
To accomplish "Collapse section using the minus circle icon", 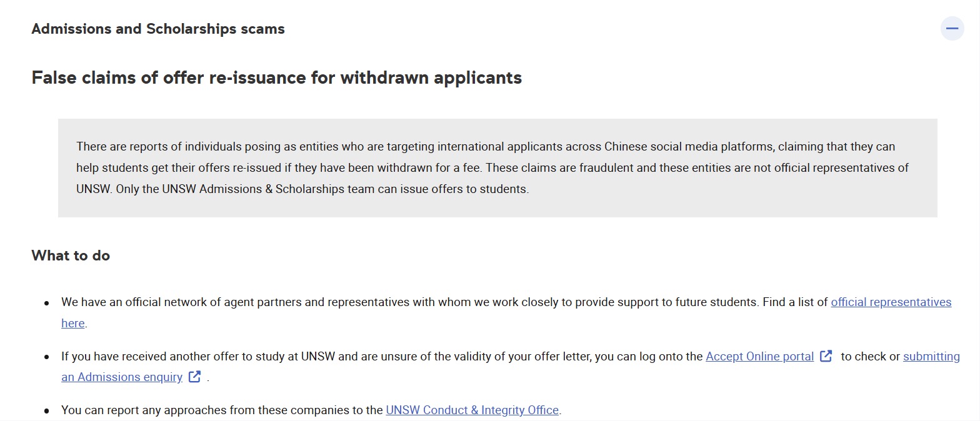I will (x=952, y=29).
